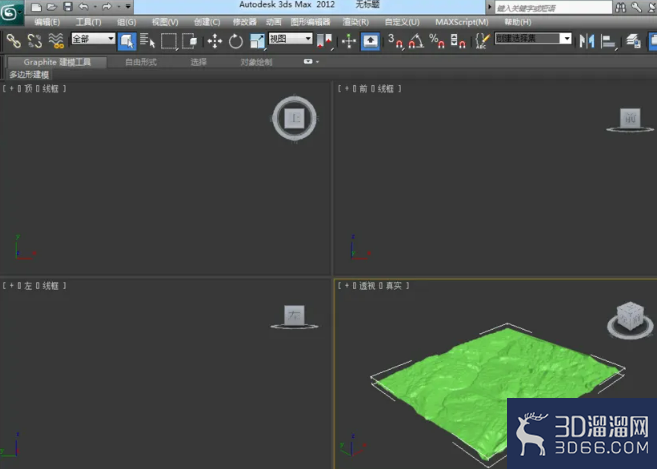Expand the redo history arrow
The width and height of the screenshot is (657, 469).
click(x=119, y=7)
